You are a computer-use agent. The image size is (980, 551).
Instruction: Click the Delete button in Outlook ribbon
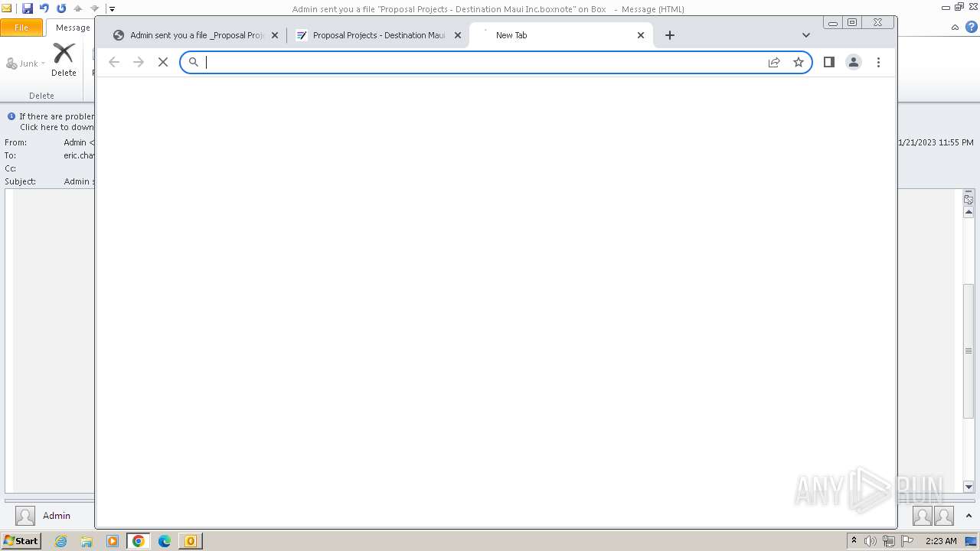pos(64,60)
